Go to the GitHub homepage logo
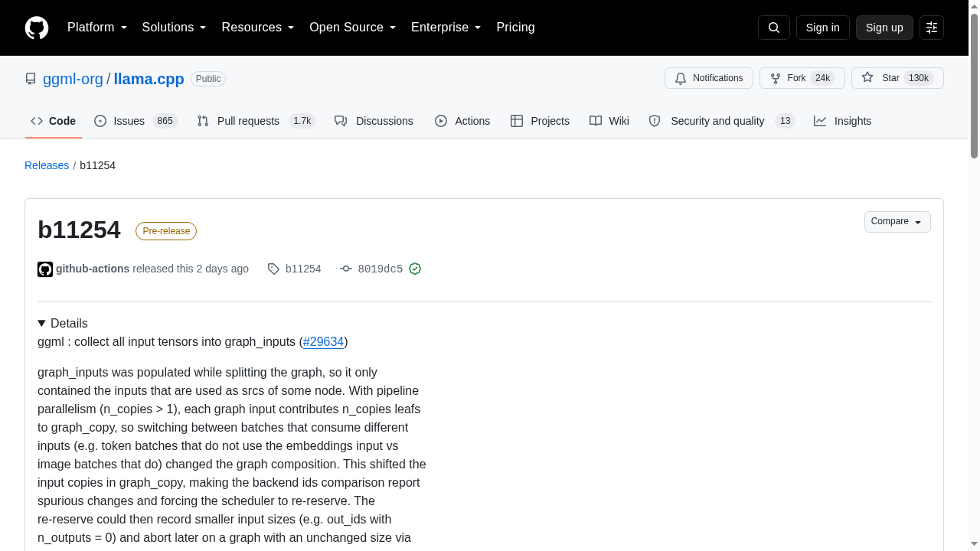This screenshot has height=551, width=980. [x=37, y=28]
